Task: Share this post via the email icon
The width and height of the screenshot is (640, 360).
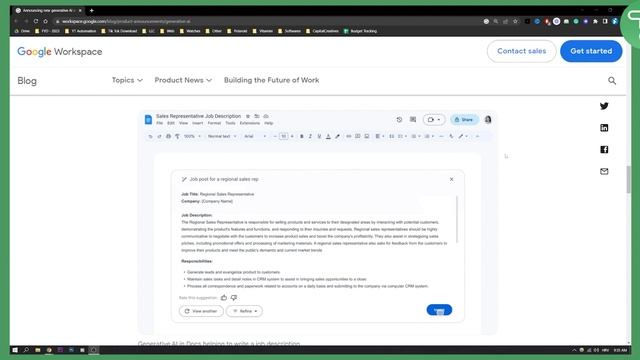Action: (x=604, y=171)
